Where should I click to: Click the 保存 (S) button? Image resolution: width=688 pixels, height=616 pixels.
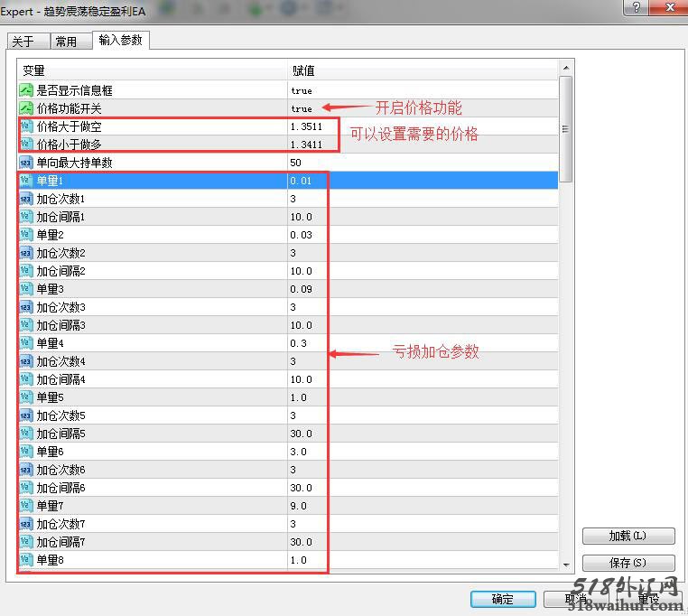click(628, 563)
